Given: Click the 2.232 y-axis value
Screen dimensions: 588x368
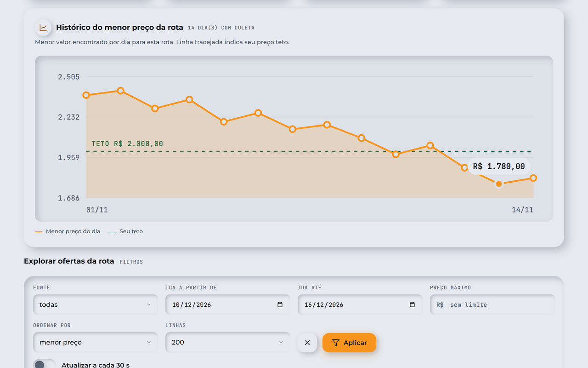Looking at the screenshot, I should 69,117.
